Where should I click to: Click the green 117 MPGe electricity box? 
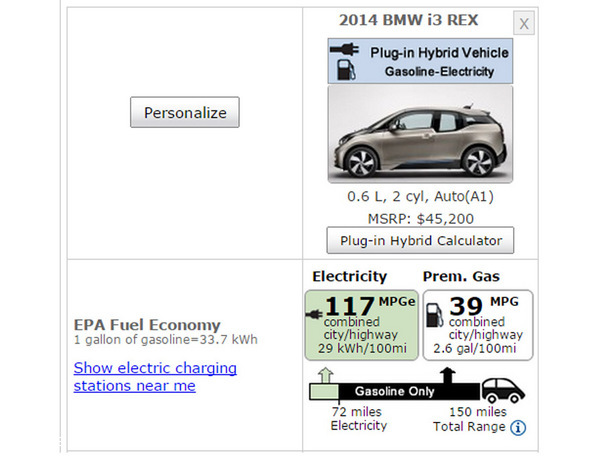click(x=360, y=324)
